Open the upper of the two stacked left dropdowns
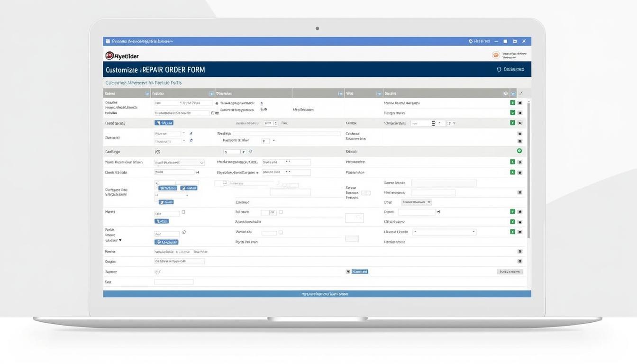 pyautogui.click(x=170, y=134)
